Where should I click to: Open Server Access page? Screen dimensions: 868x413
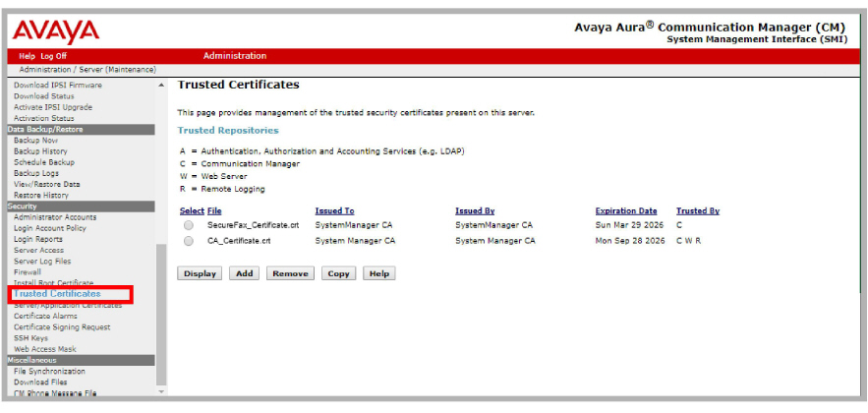(38, 250)
